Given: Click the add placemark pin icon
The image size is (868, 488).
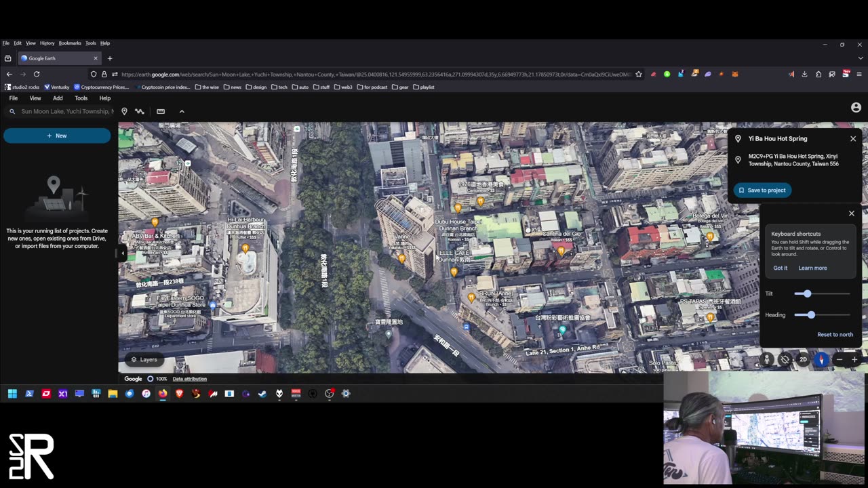Looking at the screenshot, I should point(124,111).
